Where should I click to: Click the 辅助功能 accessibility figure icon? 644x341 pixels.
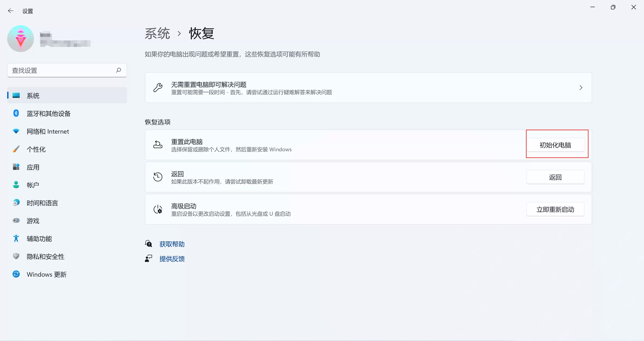16,238
